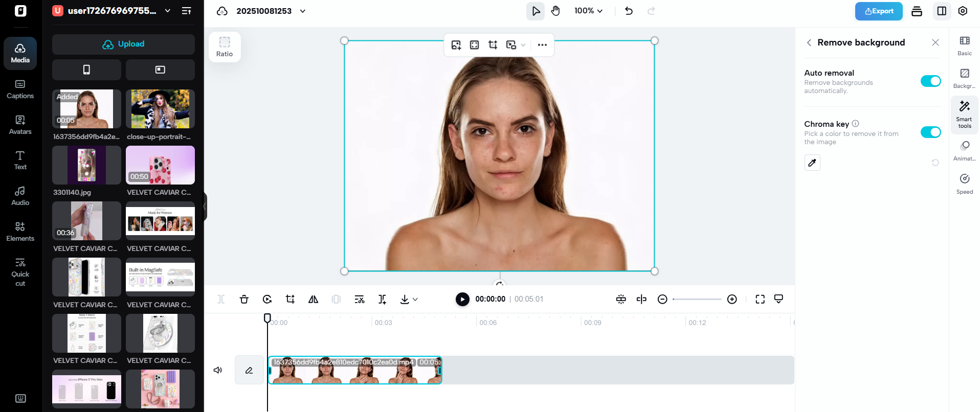Click the timeline zoom slider
980x412 pixels.
(x=697, y=299)
